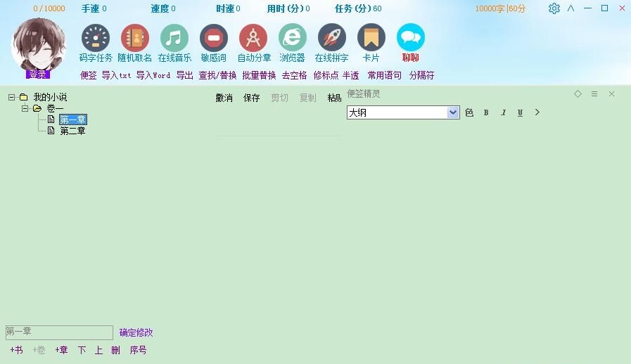This screenshot has width=631, height=364.
Task: Open 查找/替换 find and replace
Action: [x=217, y=75]
